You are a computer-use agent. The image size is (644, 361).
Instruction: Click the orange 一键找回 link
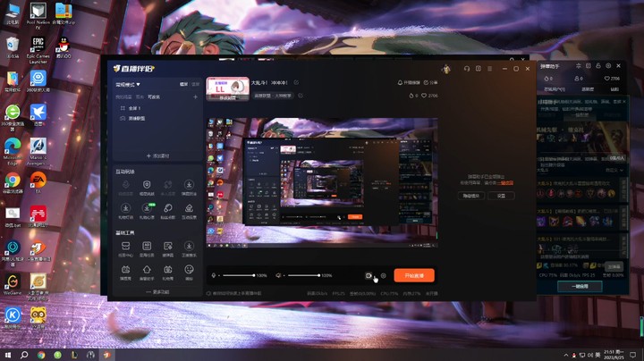coord(504,183)
